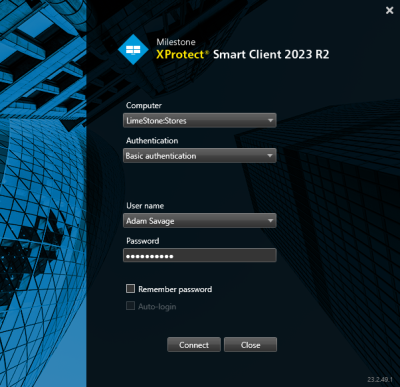This screenshot has width=400, height=387.
Task: Click the version number 23.2.49.1
Action: (x=380, y=380)
